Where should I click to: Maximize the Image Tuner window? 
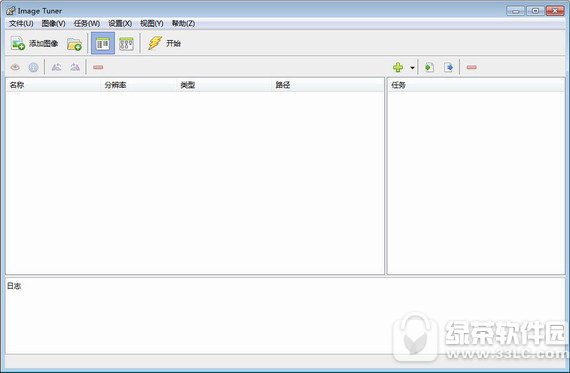click(535, 11)
